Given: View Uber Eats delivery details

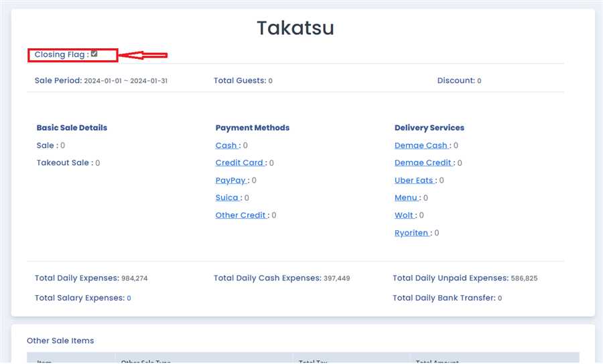Looking at the screenshot, I should point(414,180).
